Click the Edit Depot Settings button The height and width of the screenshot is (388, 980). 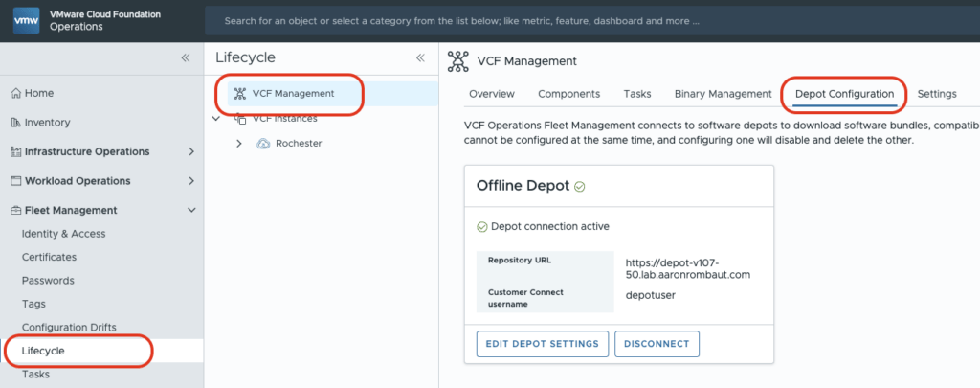(x=542, y=344)
